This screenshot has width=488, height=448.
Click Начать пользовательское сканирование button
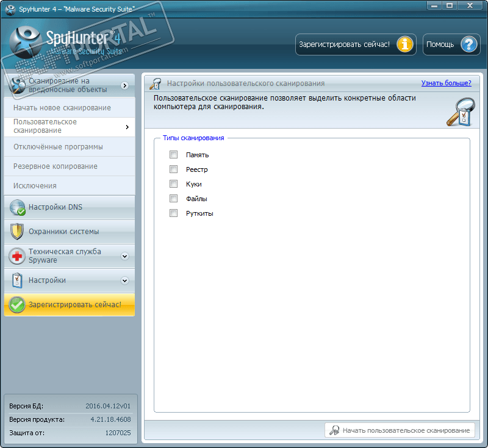tap(400, 430)
